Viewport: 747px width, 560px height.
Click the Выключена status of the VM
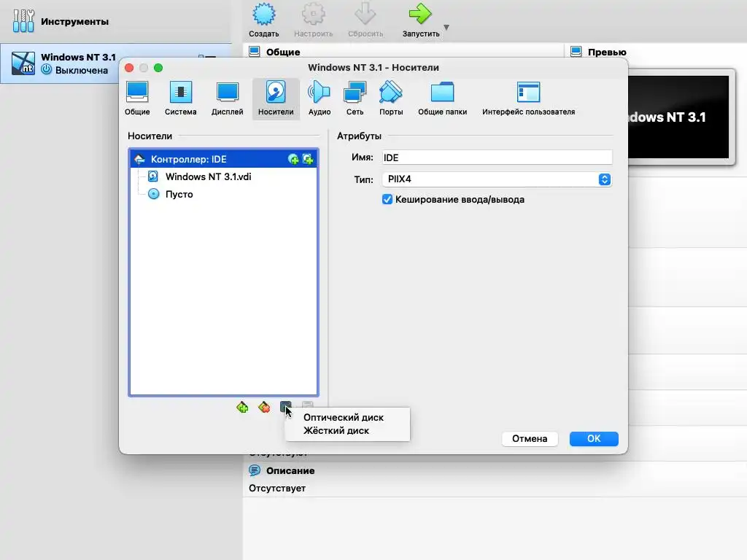click(x=82, y=71)
